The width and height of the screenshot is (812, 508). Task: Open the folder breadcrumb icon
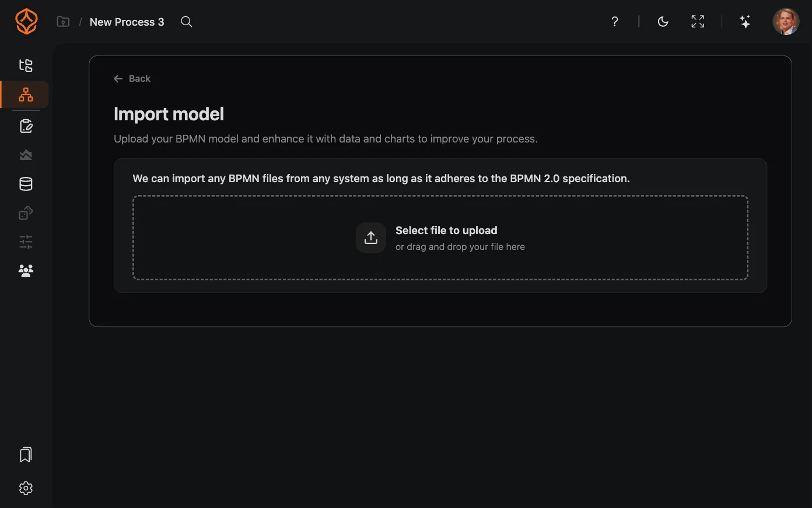(x=63, y=22)
